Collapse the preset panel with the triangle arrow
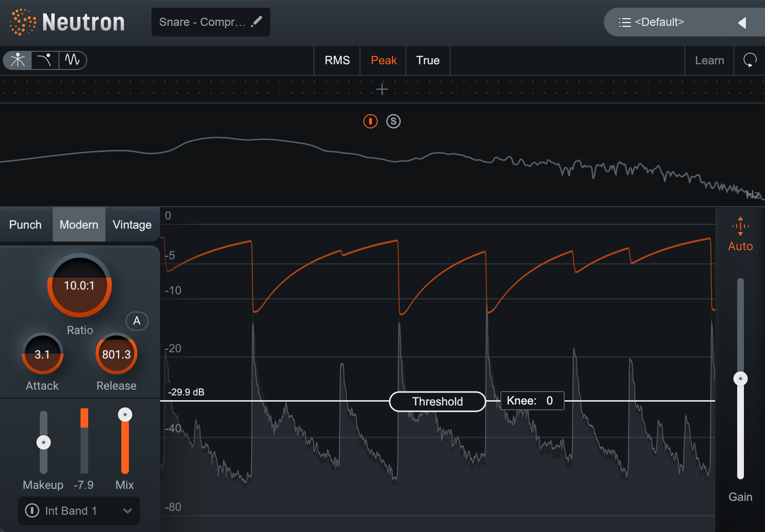Screen dimensions: 765x532 click(742, 23)
